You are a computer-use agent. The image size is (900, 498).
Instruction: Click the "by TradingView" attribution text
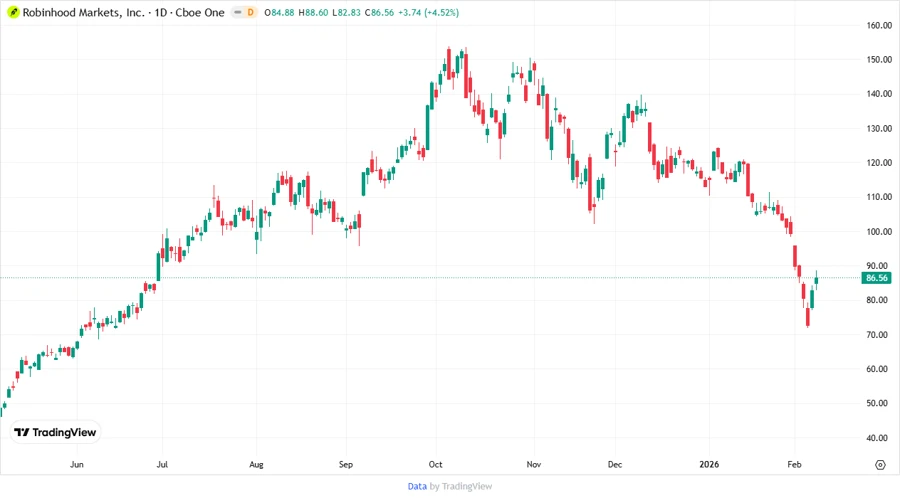461,486
